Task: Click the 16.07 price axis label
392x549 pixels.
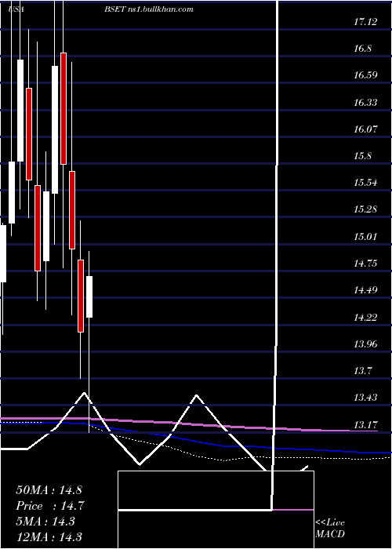Action: tap(365, 129)
